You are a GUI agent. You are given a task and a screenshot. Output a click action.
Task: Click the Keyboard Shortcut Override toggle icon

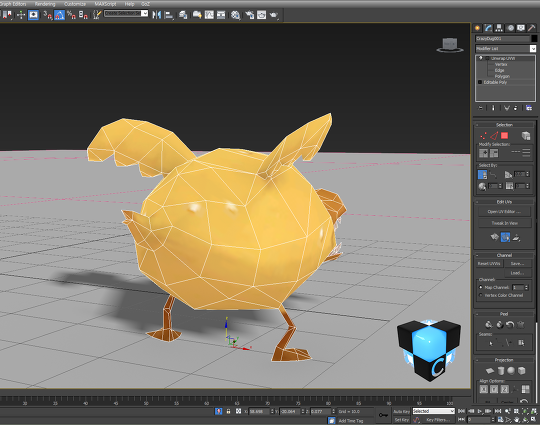tap(33, 15)
